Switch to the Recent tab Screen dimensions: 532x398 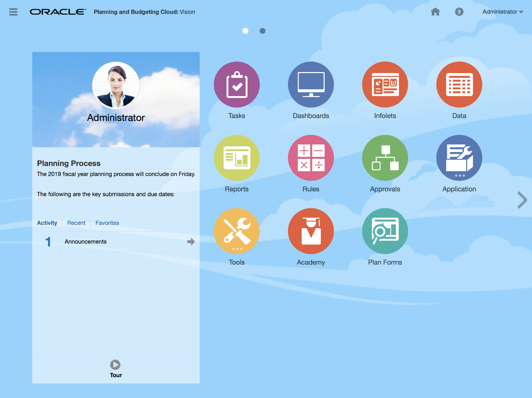pyautogui.click(x=76, y=223)
